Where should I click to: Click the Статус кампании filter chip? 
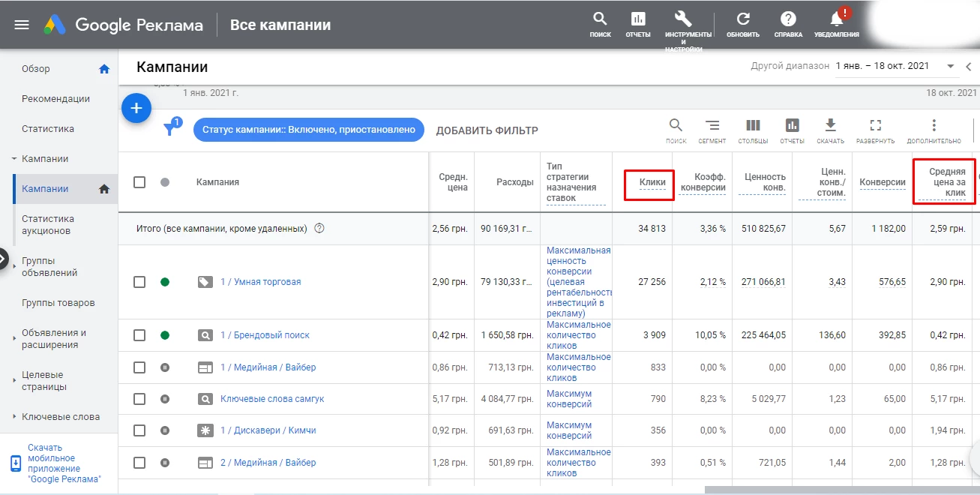coord(309,130)
